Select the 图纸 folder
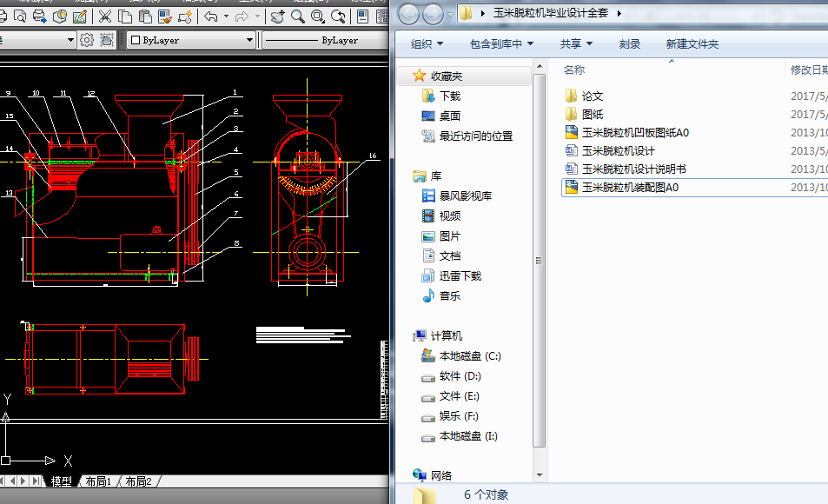828x504 pixels. click(592, 114)
